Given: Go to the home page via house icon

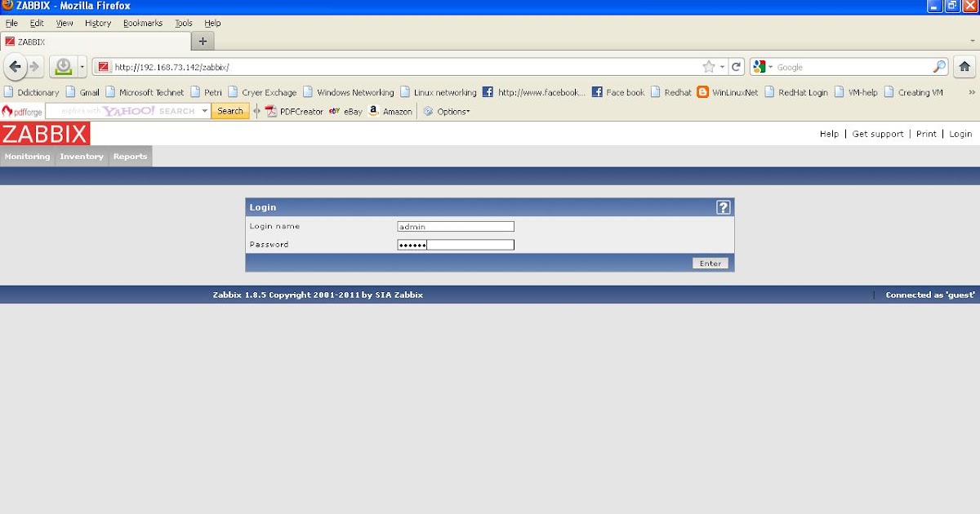Looking at the screenshot, I should [x=964, y=67].
